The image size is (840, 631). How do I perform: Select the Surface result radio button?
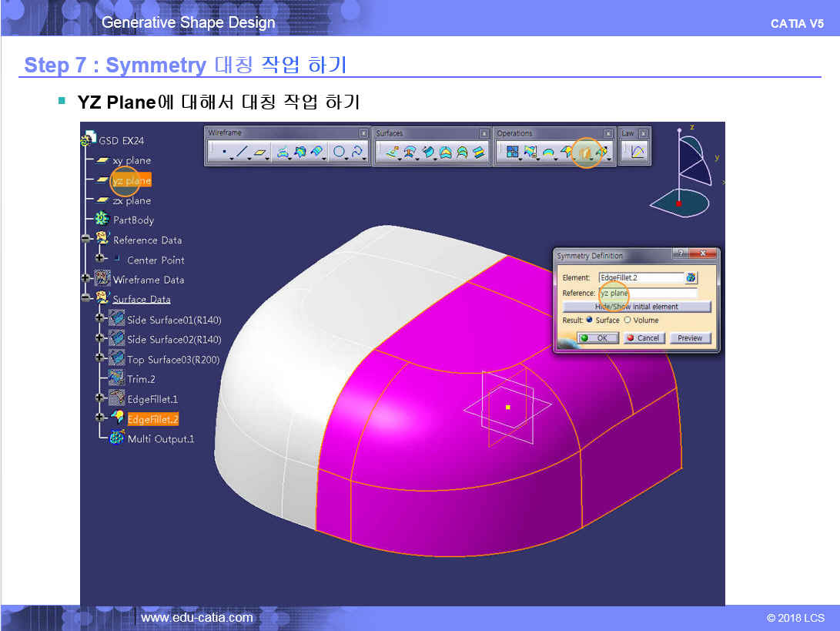590,320
